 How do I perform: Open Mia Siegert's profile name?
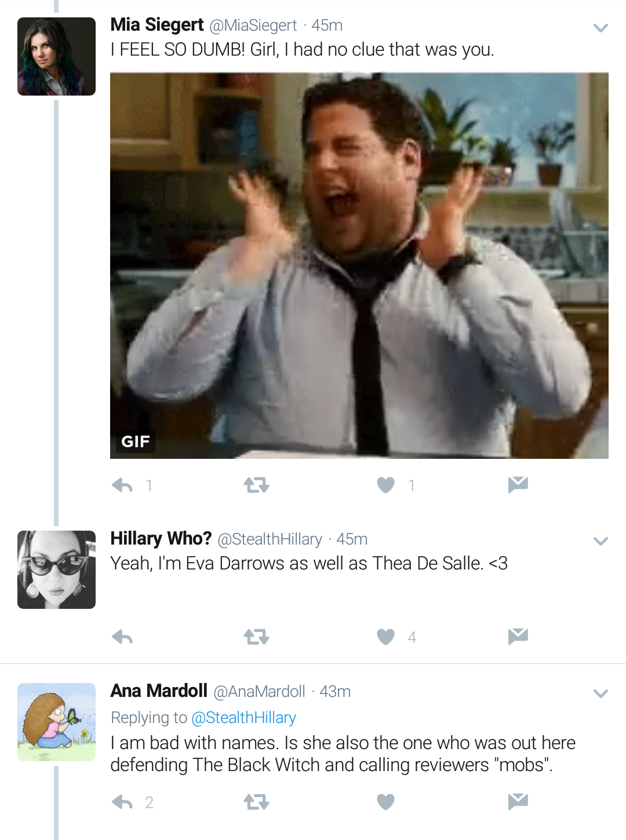[x=157, y=25]
